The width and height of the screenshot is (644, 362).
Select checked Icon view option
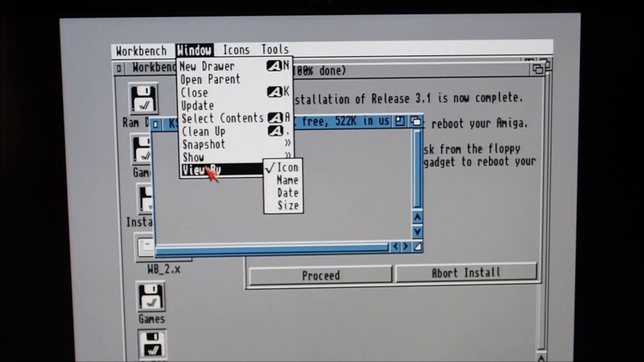point(283,167)
